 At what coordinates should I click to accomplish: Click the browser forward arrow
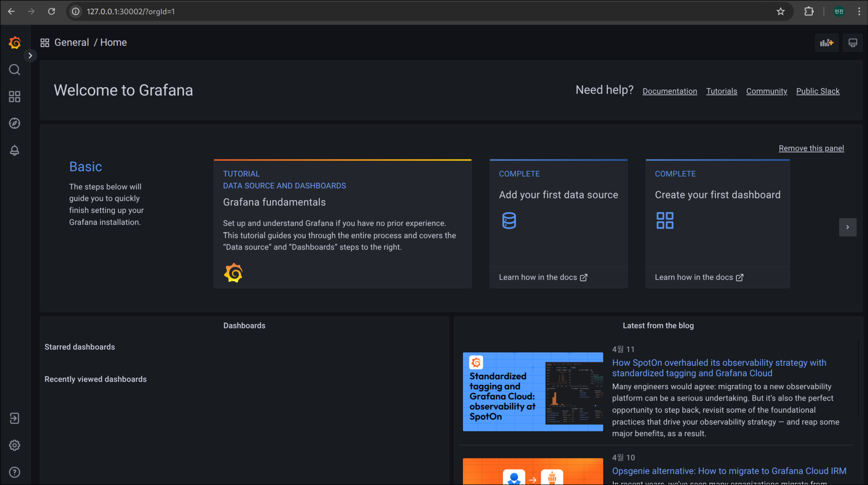[x=31, y=12]
